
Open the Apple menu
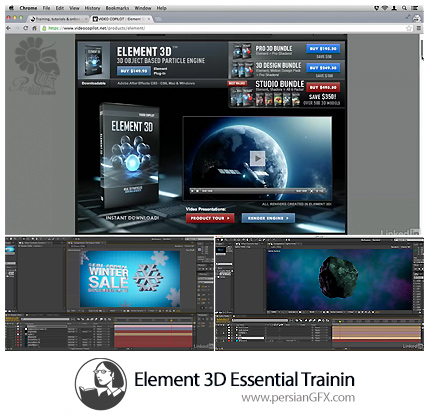tap(12, 8)
